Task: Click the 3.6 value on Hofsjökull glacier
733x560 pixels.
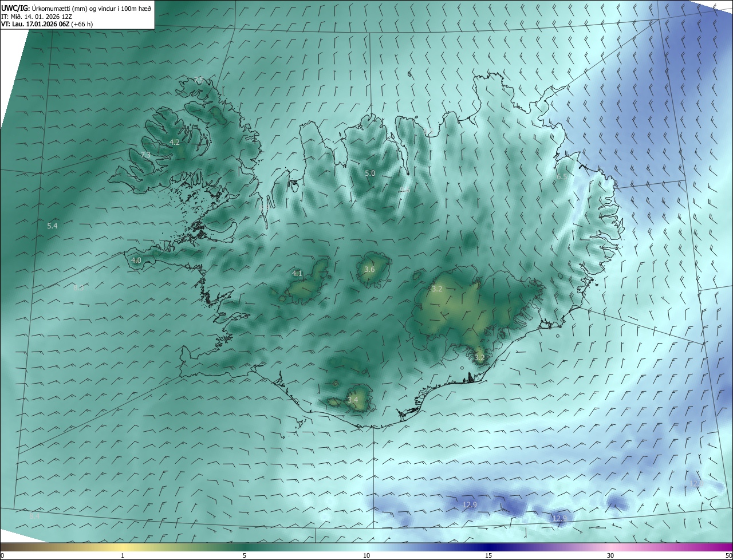Action: tap(369, 270)
